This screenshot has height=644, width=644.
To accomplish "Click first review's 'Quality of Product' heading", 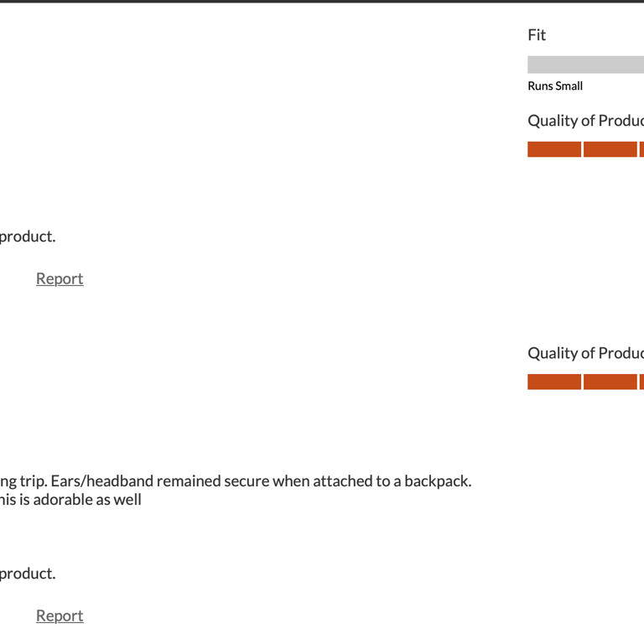I will 585,121.
